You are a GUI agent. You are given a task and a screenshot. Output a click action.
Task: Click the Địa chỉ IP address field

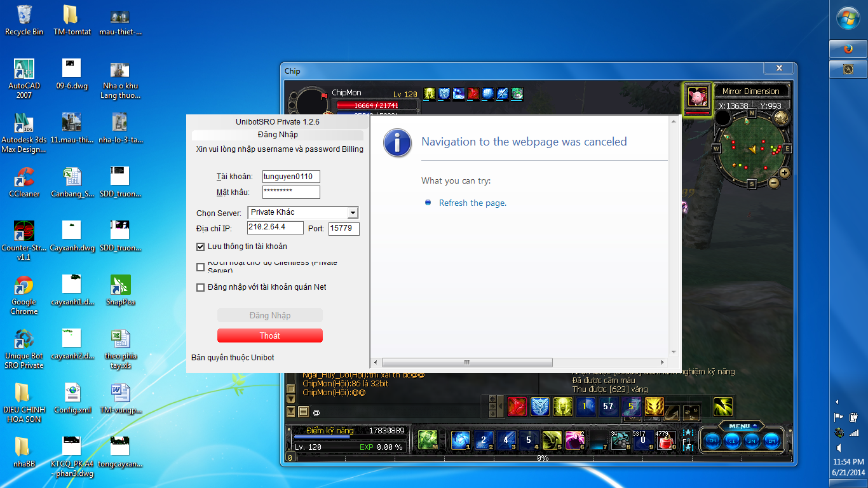(275, 228)
